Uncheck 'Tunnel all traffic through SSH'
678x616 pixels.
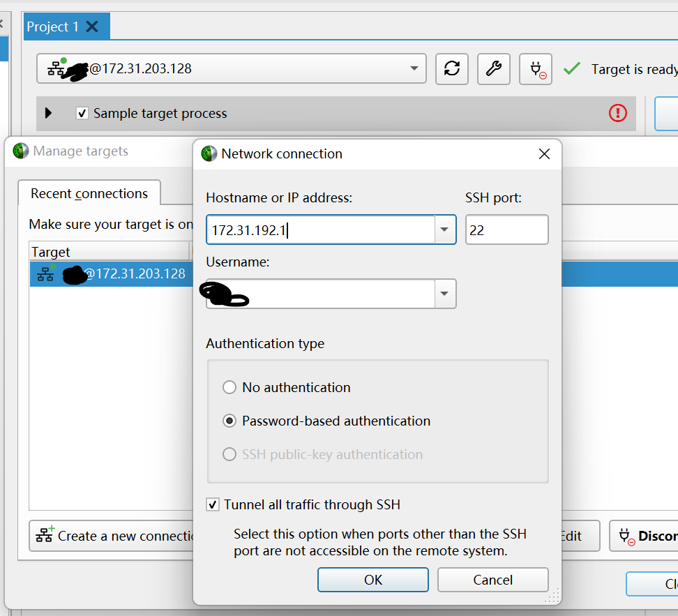(212, 504)
